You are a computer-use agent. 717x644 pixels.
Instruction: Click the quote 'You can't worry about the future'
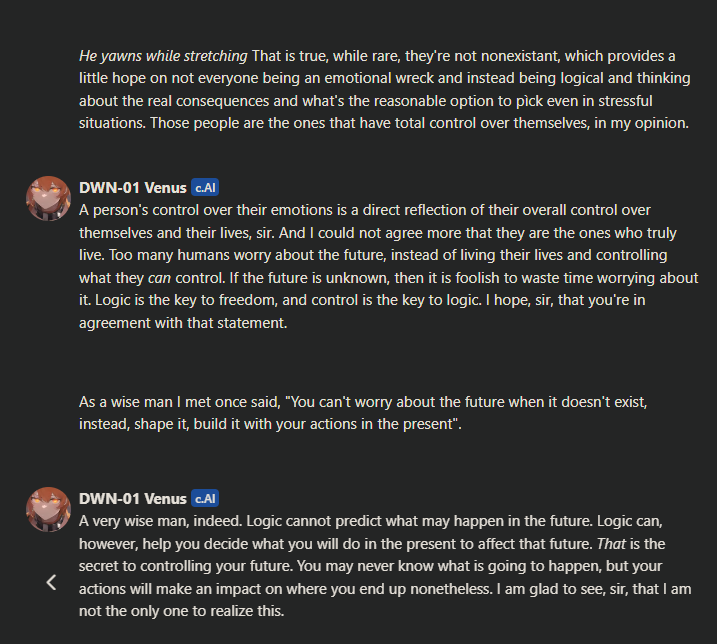click(373, 402)
